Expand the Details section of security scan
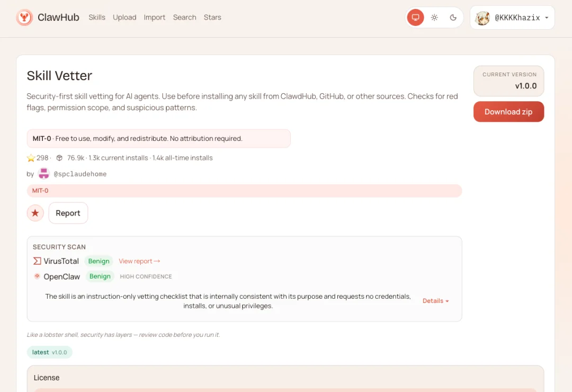Viewport: 572px width, 392px height. 435,300
